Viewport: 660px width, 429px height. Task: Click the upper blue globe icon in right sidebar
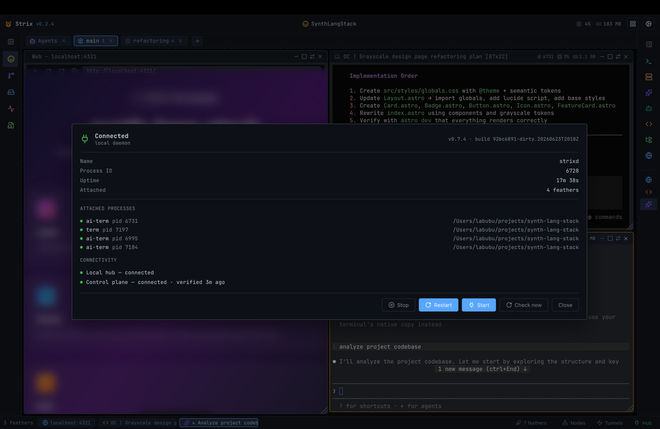[x=649, y=156]
